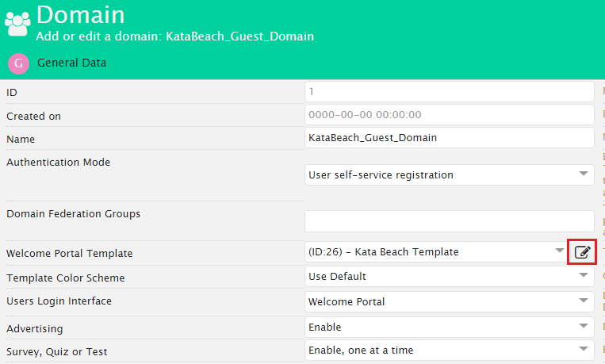Click the Domain page heading
Image resolution: width=605 pixels, height=364 pixels.
(x=80, y=14)
